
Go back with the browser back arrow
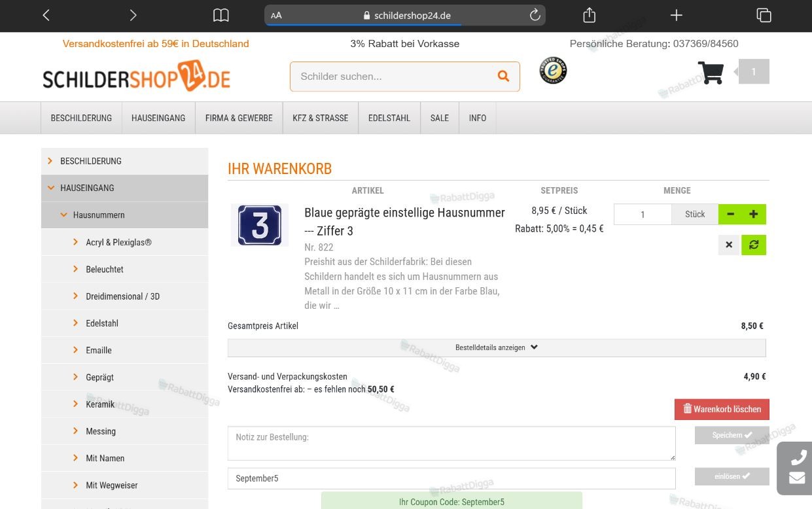pos(46,15)
